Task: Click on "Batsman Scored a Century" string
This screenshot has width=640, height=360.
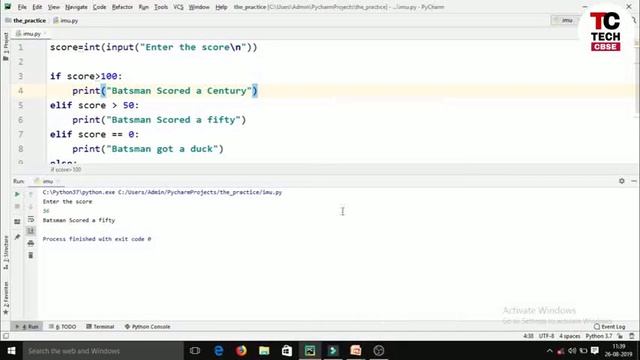Action: (179, 91)
